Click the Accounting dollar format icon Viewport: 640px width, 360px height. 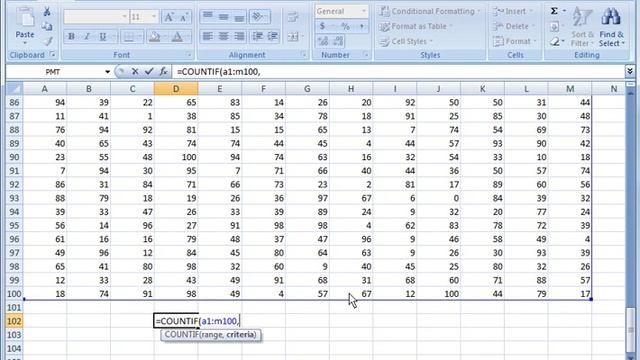tap(322, 26)
